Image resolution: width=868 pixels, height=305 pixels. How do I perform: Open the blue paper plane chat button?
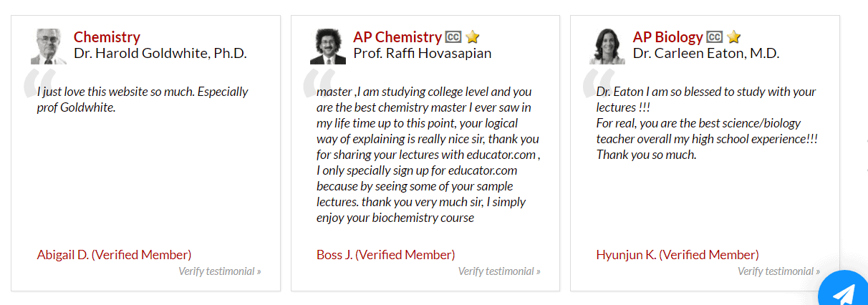coord(844,290)
